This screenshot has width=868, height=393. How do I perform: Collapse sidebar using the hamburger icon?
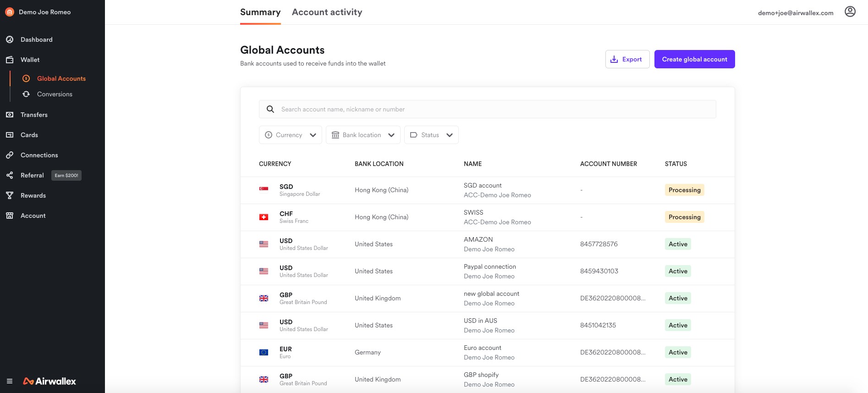click(x=10, y=381)
